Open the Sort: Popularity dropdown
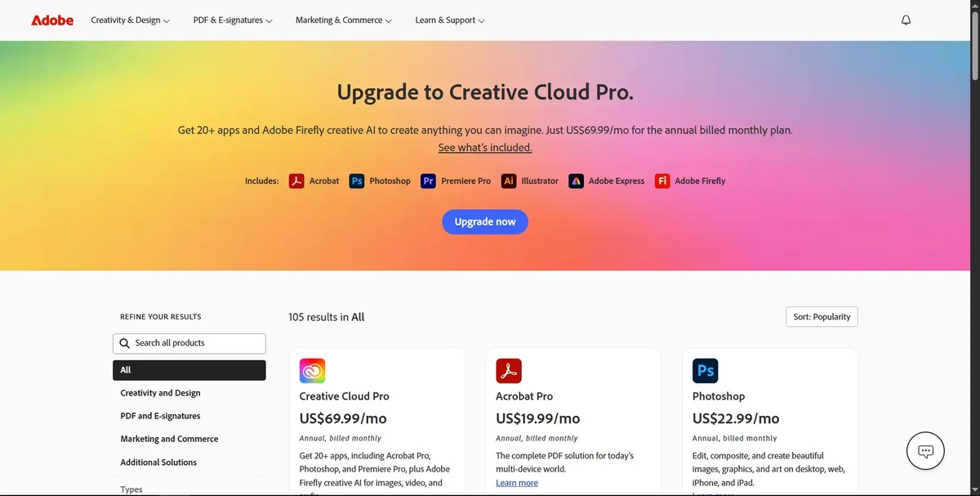Viewport: 980px width, 496px height. (x=821, y=316)
